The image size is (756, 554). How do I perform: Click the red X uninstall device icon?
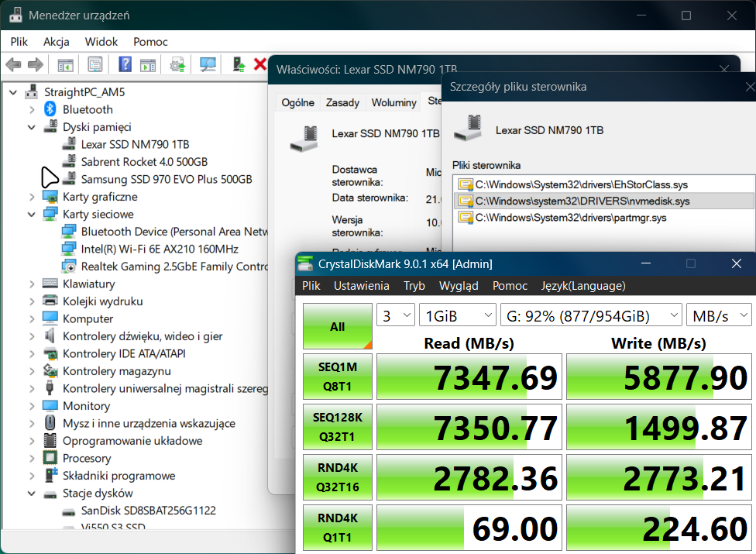coord(259,65)
